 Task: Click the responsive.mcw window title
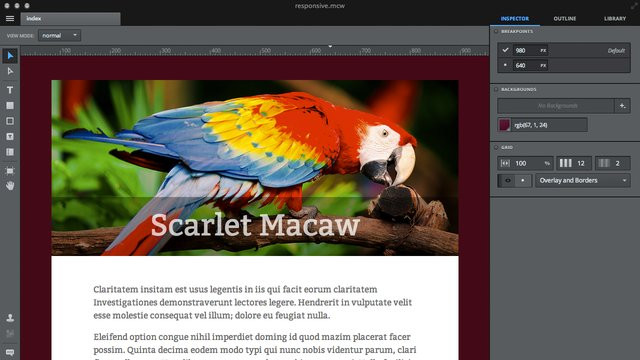pyautogui.click(x=320, y=6)
